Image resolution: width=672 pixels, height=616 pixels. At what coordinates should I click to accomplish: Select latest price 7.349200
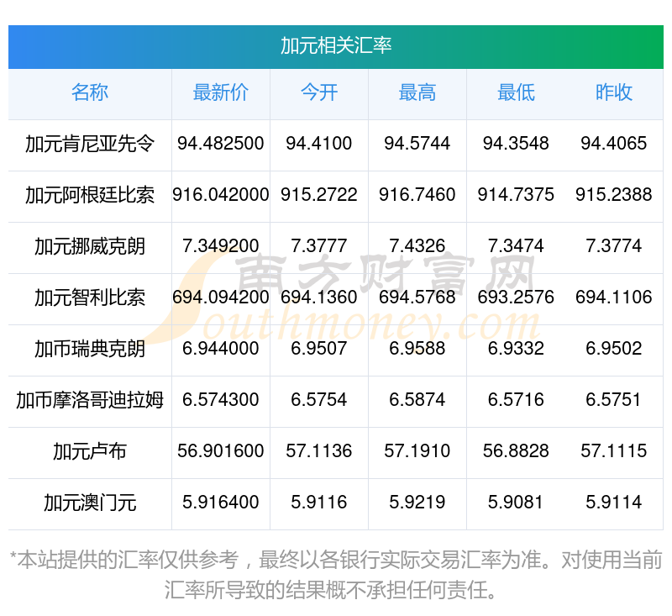[221, 246]
